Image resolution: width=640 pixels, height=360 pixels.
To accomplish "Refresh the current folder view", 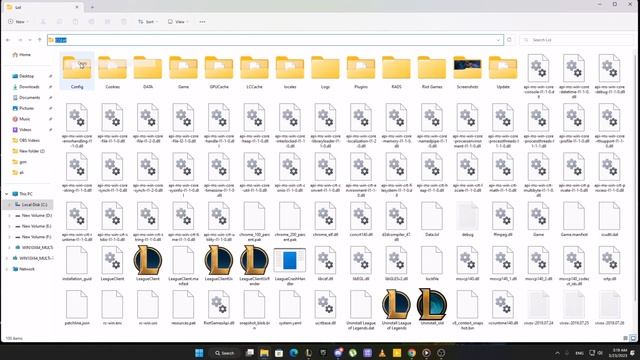I will (x=509, y=40).
